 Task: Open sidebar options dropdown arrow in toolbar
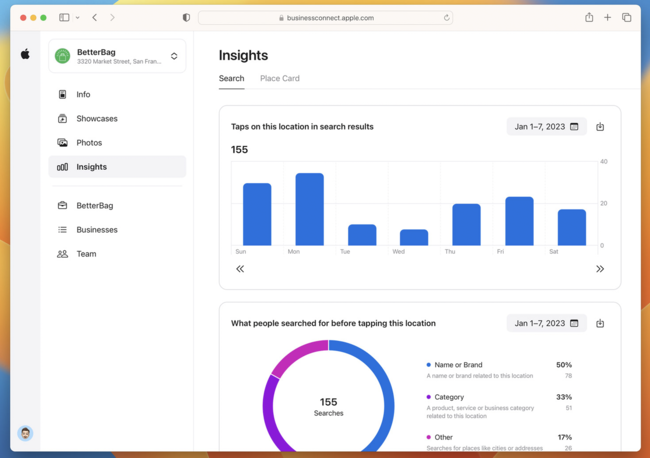(x=78, y=17)
